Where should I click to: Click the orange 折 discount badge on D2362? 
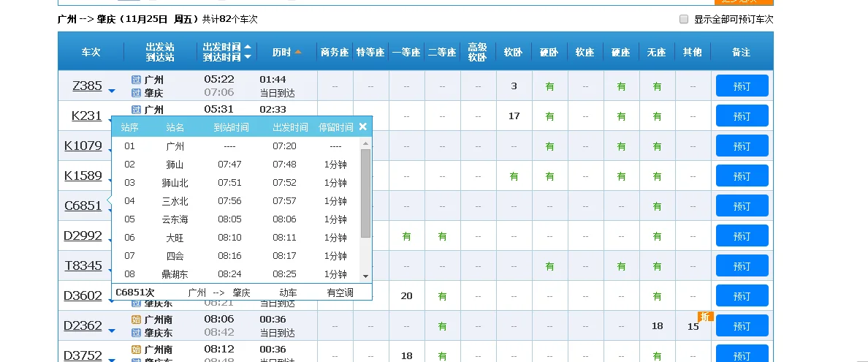705,317
